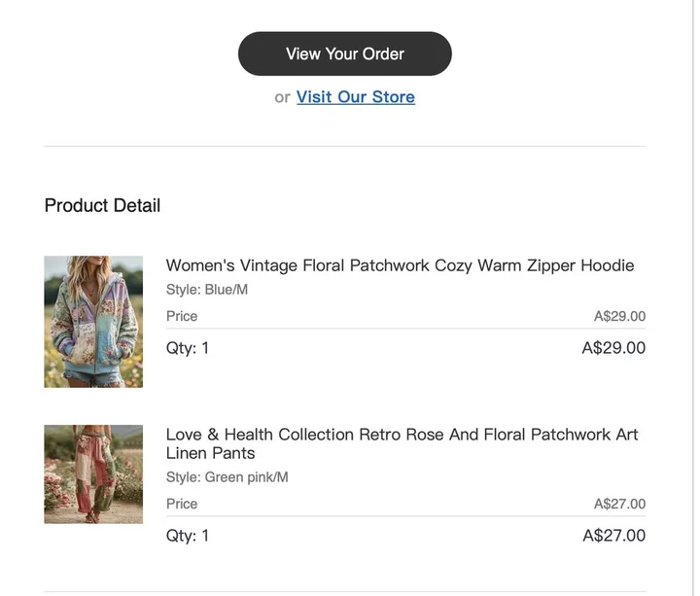Click the pants' bold total A$27.00
The height and width of the screenshot is (596, 700).
point(614,536)
